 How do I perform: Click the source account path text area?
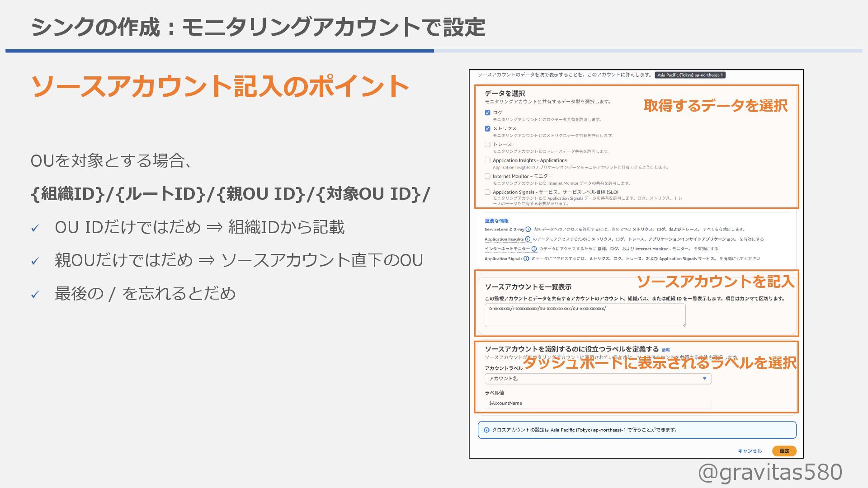coord(585,315)
